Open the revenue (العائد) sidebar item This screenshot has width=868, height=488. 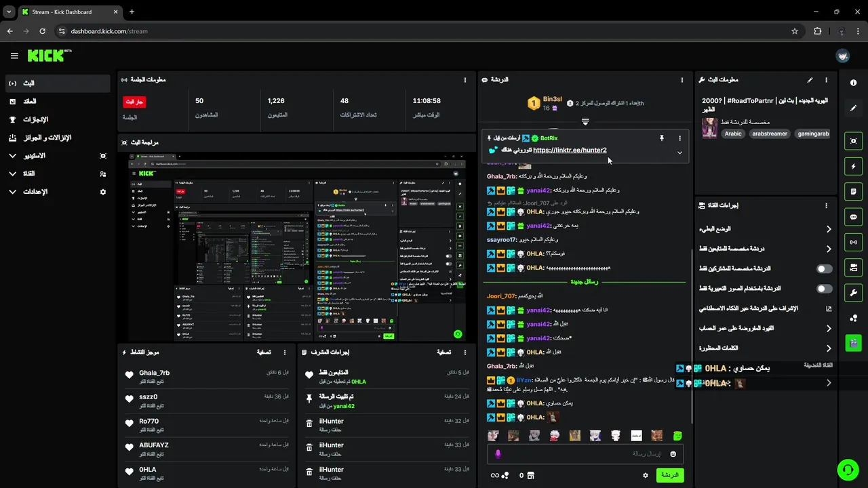[57, 101]
